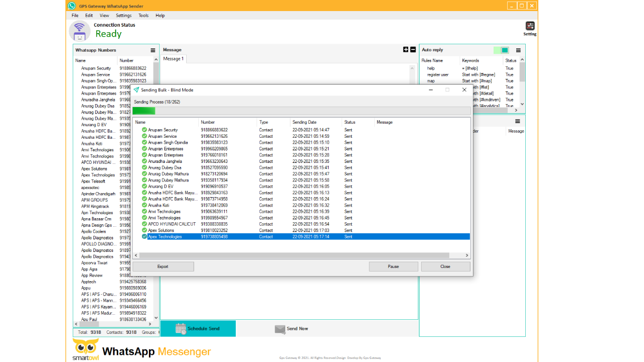Click the Connection Status robot icon
This screenshot has width=644, height=362.
click(x=79, y=31)
